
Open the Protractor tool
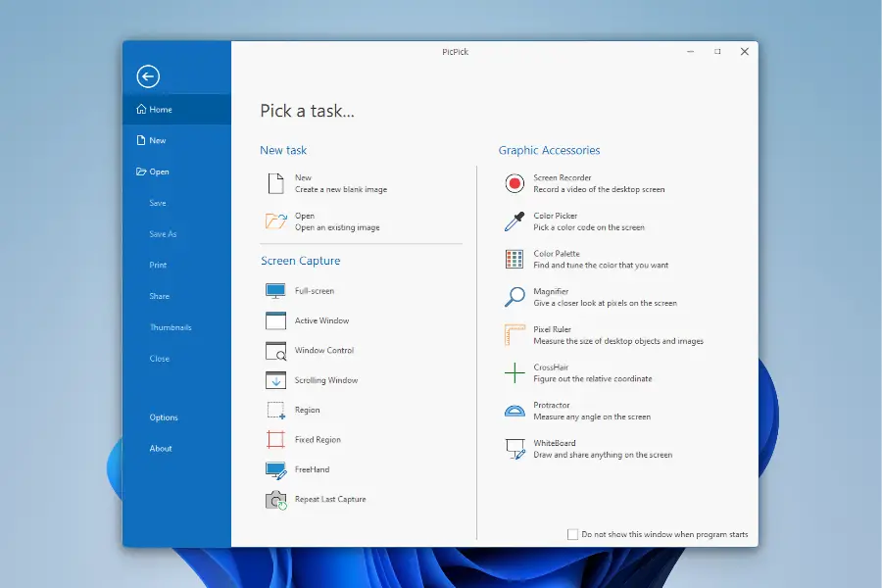coord(514,411)
